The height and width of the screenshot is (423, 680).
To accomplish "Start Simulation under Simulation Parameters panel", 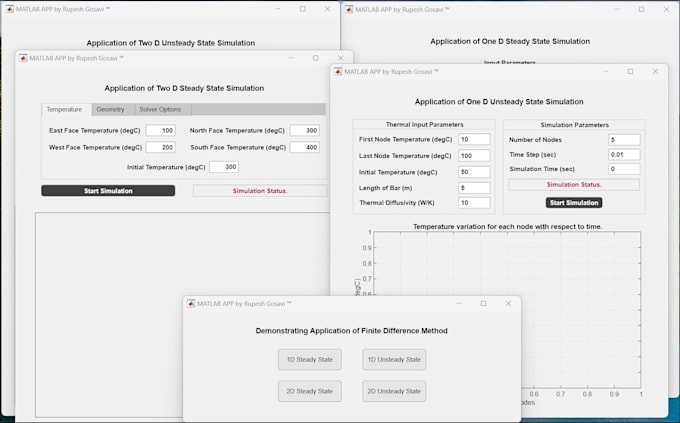I will pyautogui.click(x=574, y=202).
